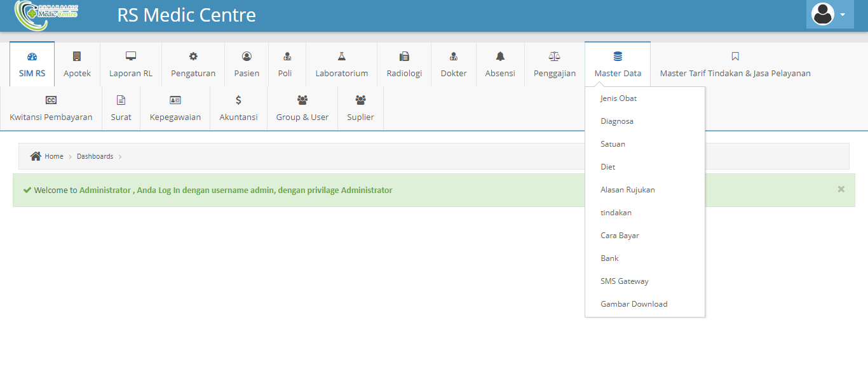Screen dimensions: 868x381
Task: Click the gear icon for Pengaturan
Action: click(x=193, y=57)
